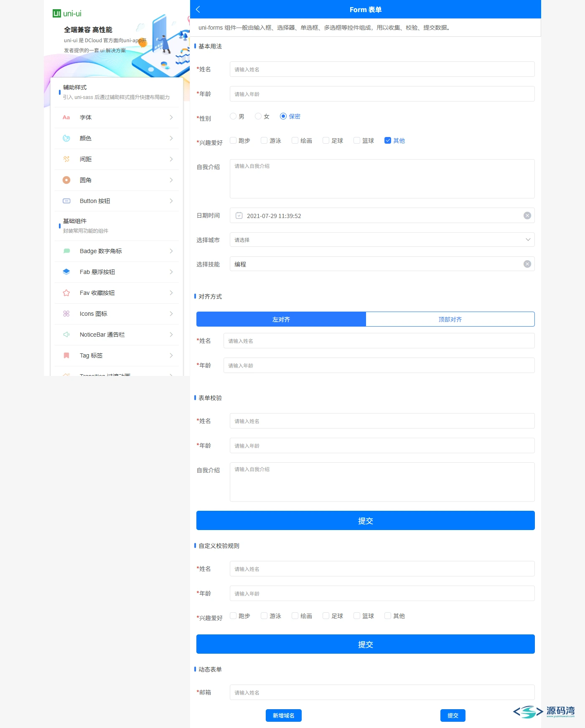Screen dimensions: 585x728
Task: Focus the 姓名 input in 基本用法
Action: [382, 69]
